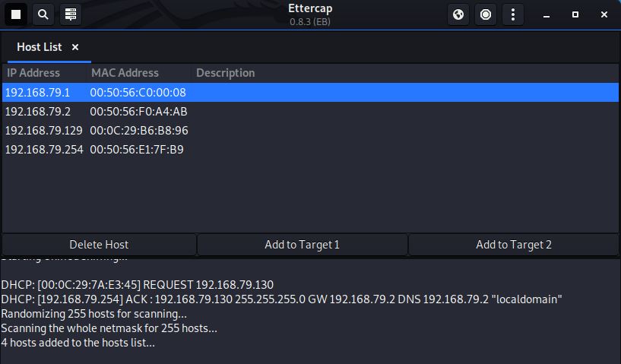This screenshot has height=364, width=621.
Task: Select host 192.168.79.129 row
Action: tap(43, 131)
